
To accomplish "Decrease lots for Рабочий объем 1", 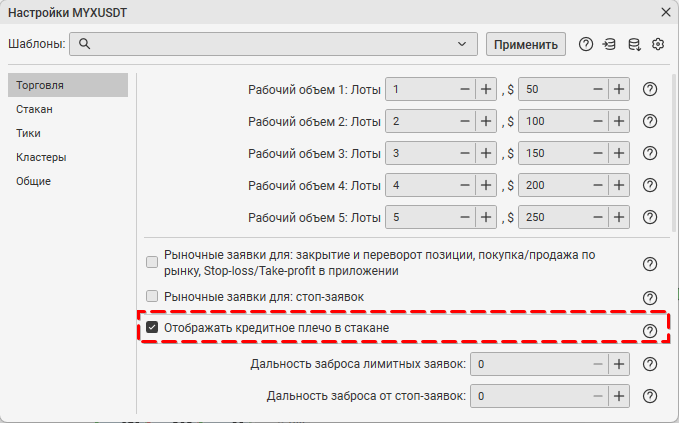I will coord(465,89).
